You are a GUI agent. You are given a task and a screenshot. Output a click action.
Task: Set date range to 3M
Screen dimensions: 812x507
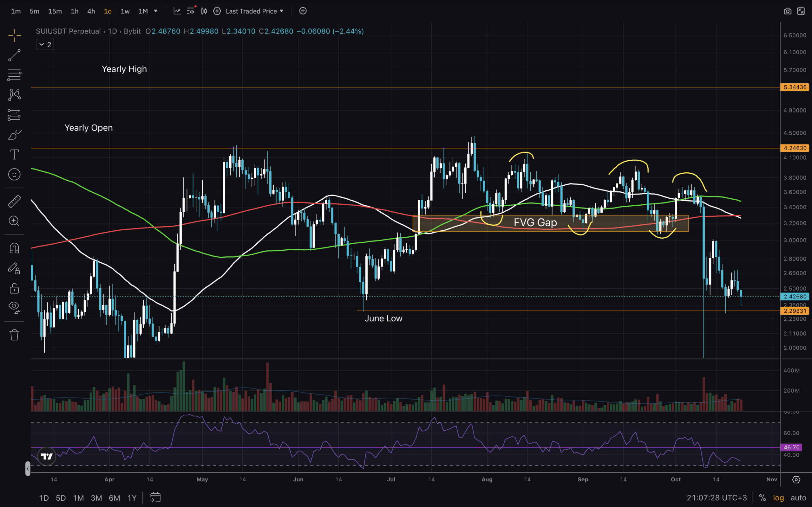click(96, 497)
